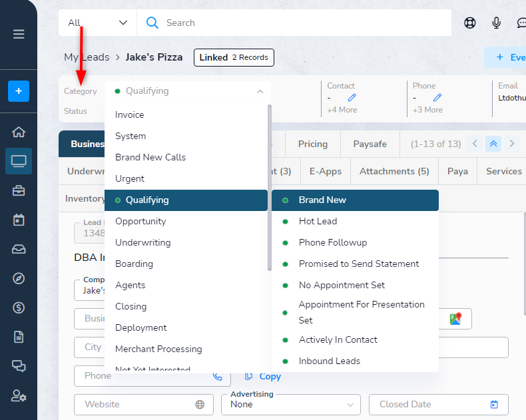
Task: Choose Boarding category option
Action: [186, 264]
